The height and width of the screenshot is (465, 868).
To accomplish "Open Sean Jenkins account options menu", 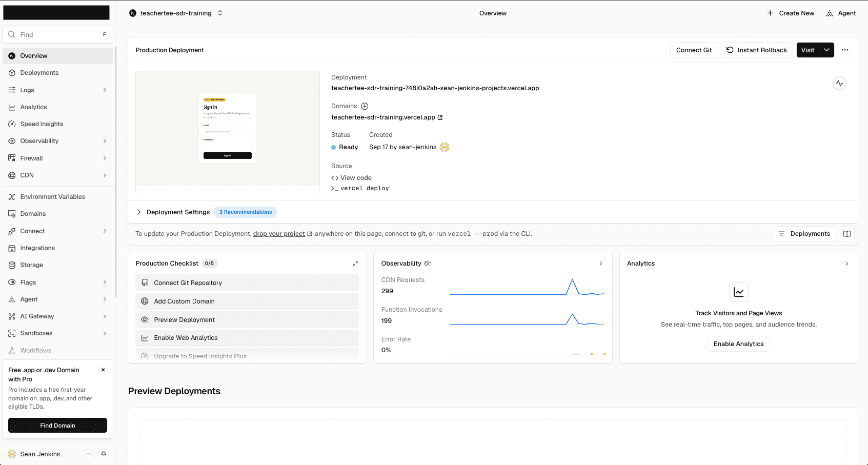I will click(89, 454).
